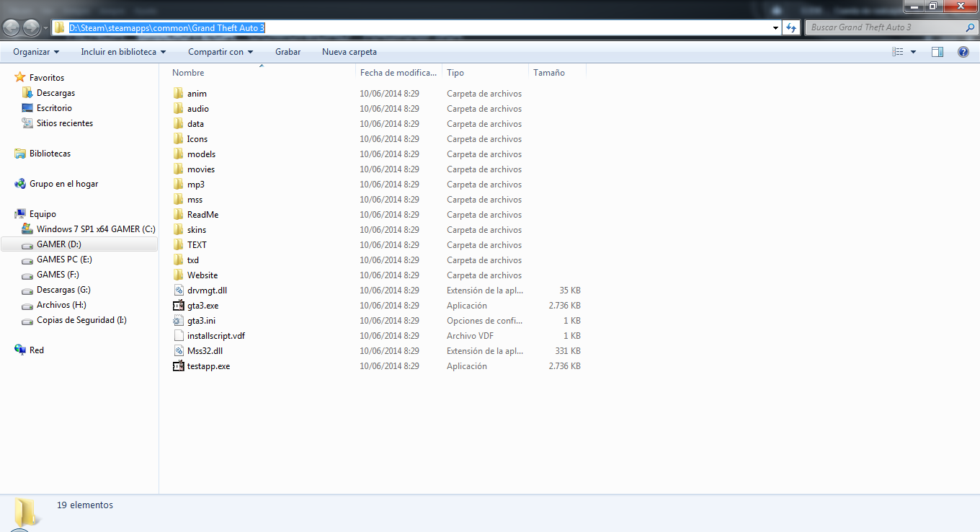Select Grupo en el hogar
Image resolution: width=980 pixels, height=532 pixels.
(63, 184)
